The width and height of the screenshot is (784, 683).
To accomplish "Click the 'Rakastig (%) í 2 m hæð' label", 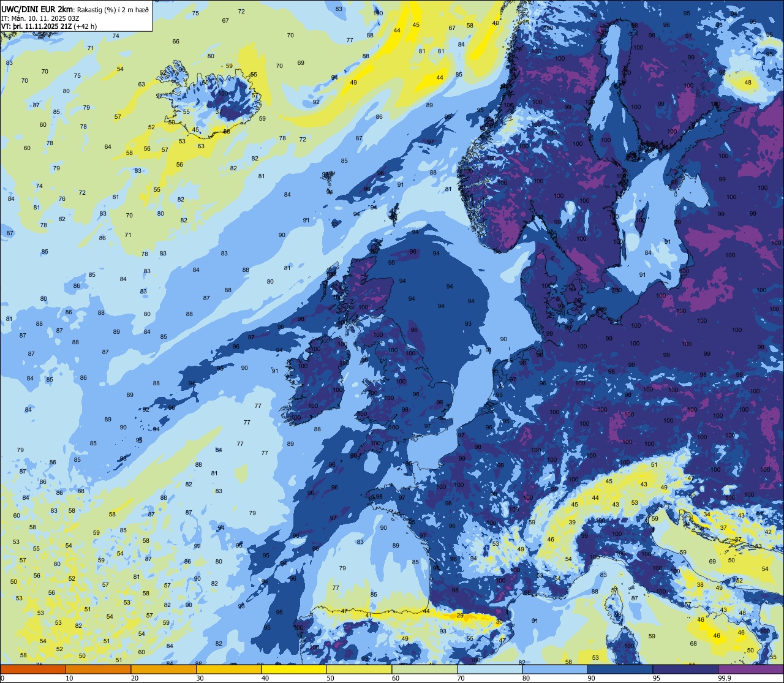I will pos(113,9).
